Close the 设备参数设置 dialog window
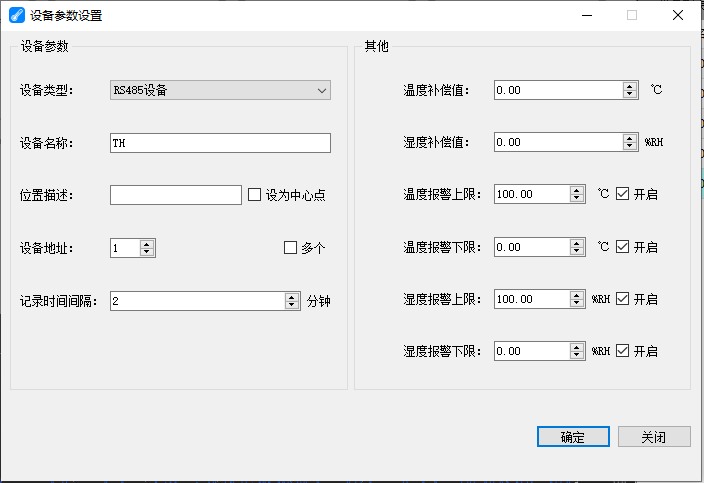The image size is (704, 483). [678, 15]
